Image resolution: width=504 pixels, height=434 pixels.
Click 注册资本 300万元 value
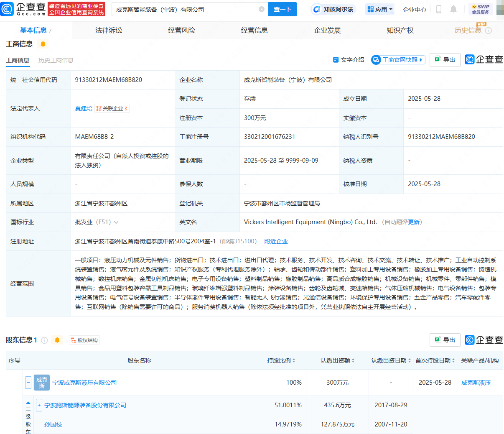[255, 118]
